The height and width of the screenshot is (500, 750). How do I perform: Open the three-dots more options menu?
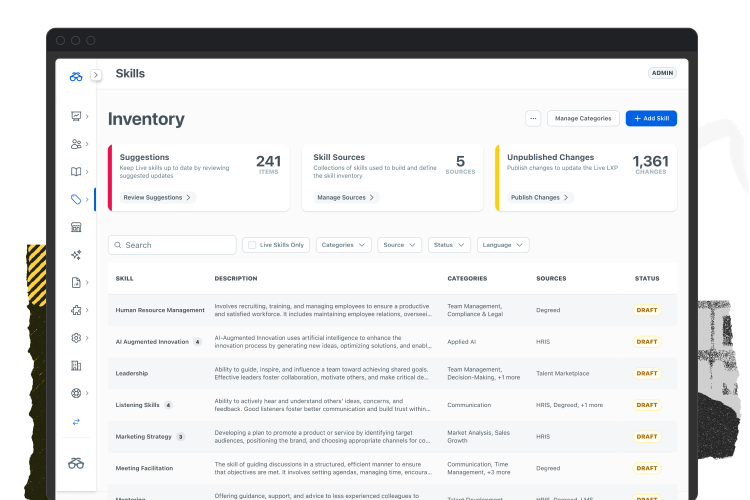tap(533, 118)
